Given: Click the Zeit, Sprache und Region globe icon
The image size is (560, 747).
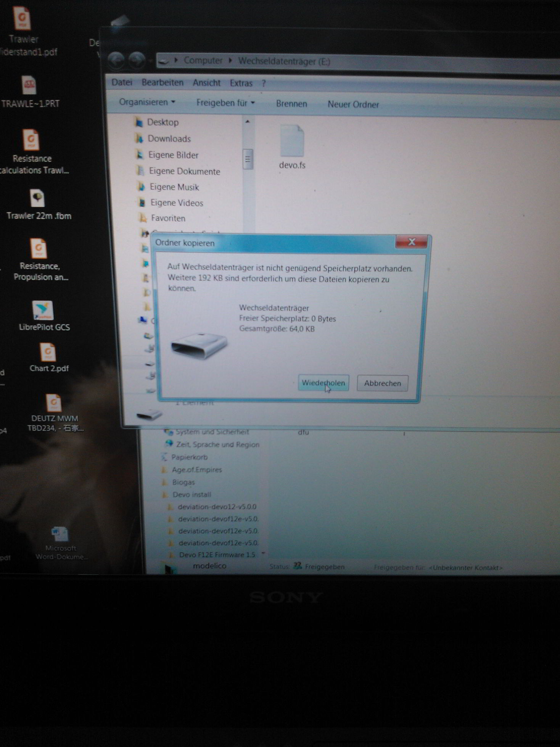Looking at the screenshot, I should pyautogui.click(x=169, y=444).
